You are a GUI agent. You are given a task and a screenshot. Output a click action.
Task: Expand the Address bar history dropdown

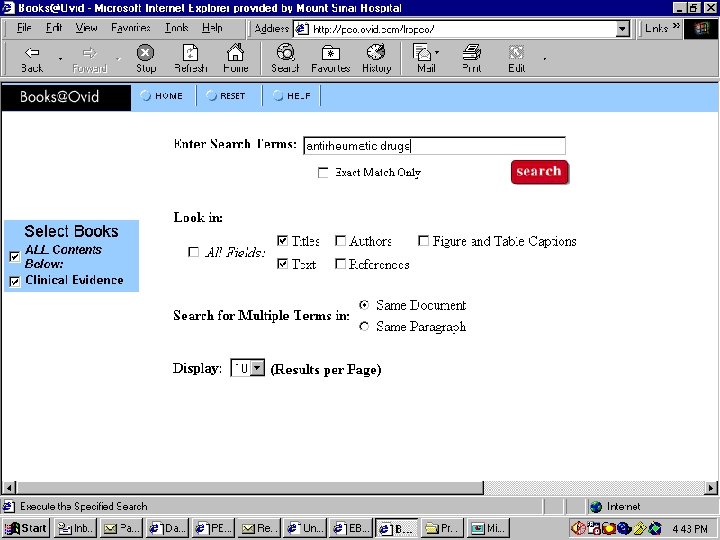pyautogui.click(x=622, y=29)
